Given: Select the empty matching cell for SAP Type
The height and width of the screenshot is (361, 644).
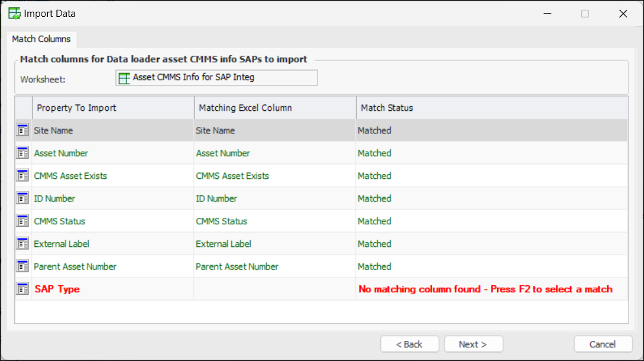Looking at the screenshot, I should point(275,289).
